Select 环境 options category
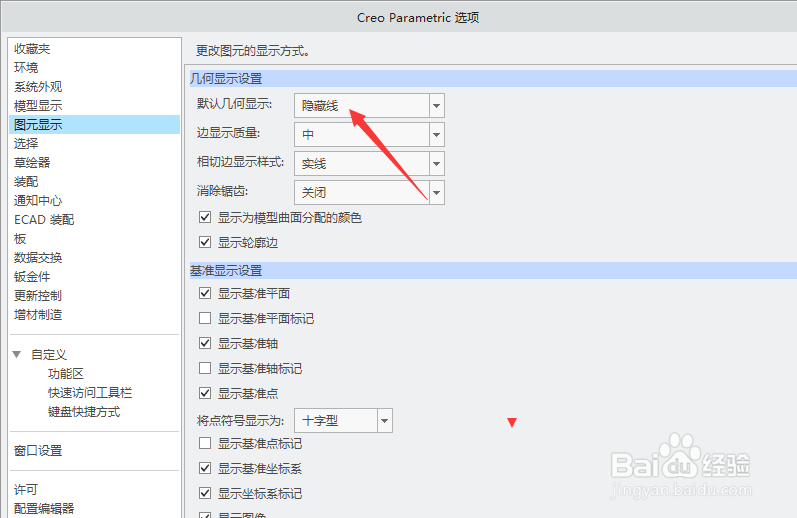This screenshot has height=518, width=797. pos(26,68)
